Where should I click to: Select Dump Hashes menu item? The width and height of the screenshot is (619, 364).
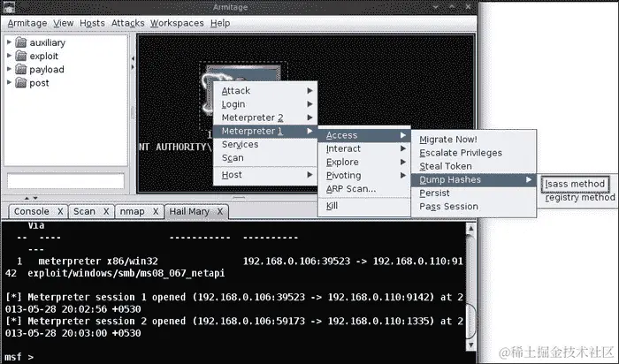(474, 180)
